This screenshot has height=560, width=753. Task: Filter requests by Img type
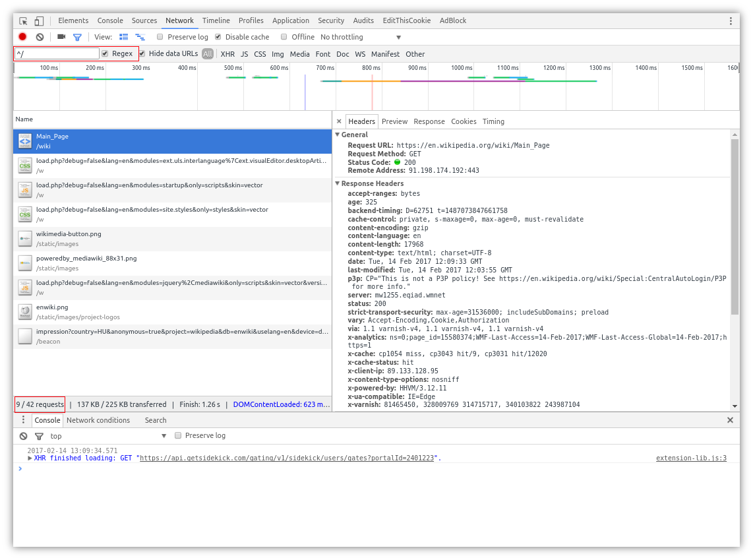278,54
